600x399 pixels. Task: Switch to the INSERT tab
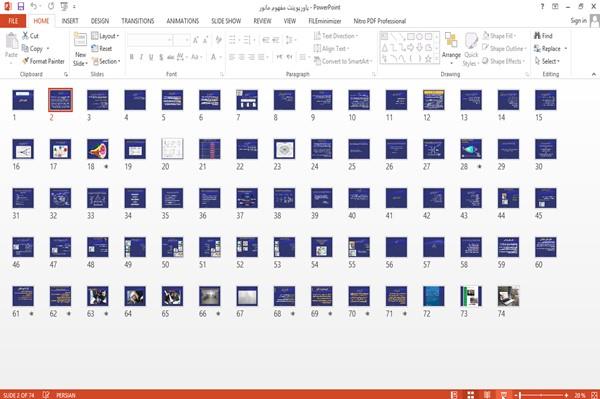(x=70, y=21)
